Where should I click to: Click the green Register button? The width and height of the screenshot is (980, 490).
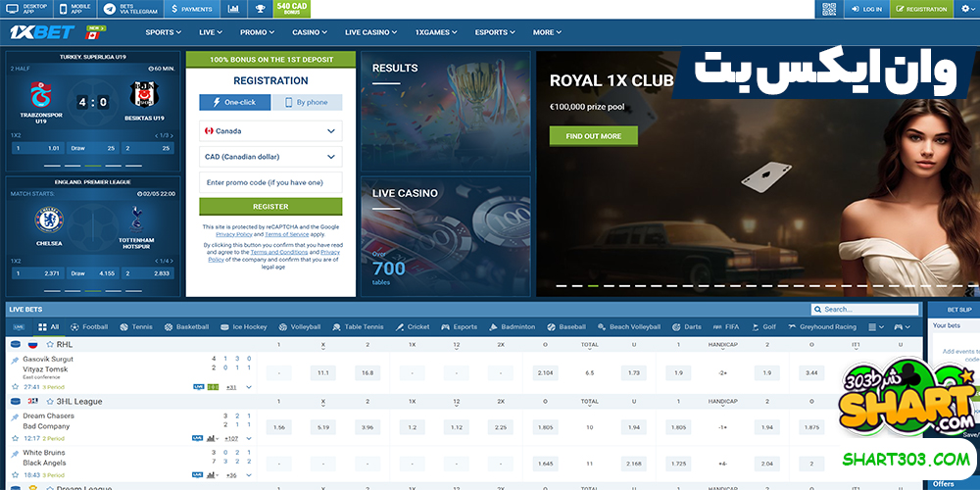point(270,206)
